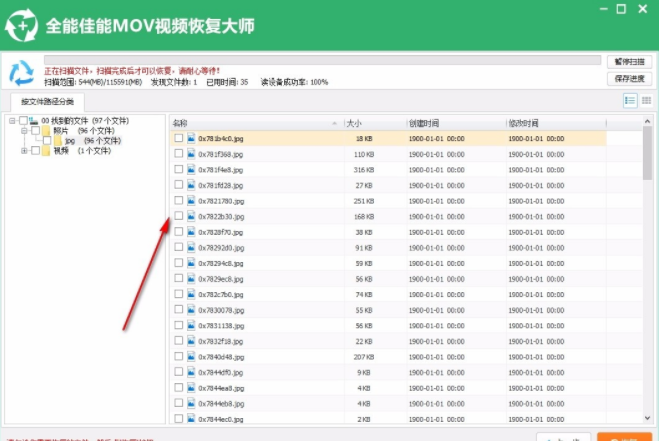Select the 按文件路径分类 tab
Screen dimensions: 659x441
(x=46, y=102)
